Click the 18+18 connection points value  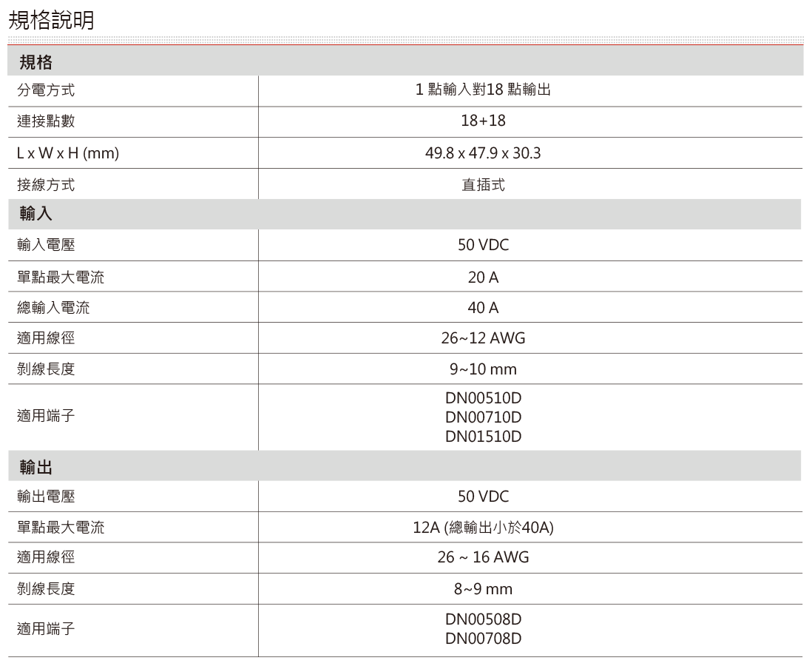coord(483,121)
